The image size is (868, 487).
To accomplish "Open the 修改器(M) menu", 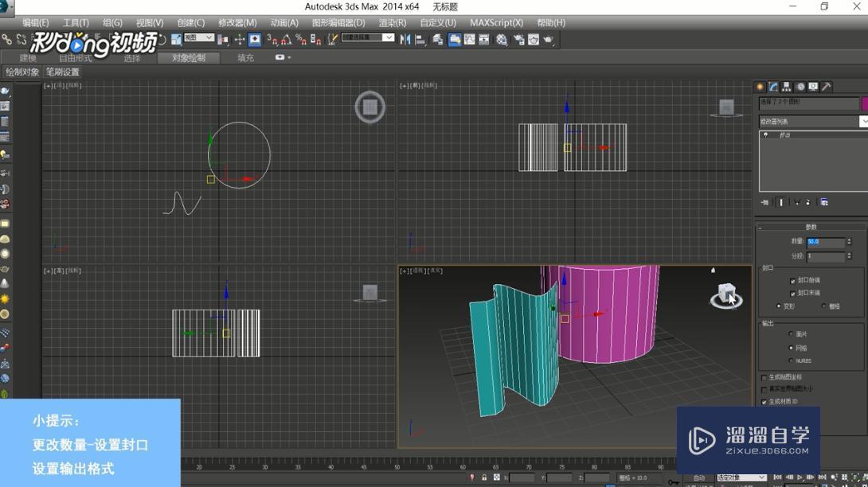I will (237, 23).
